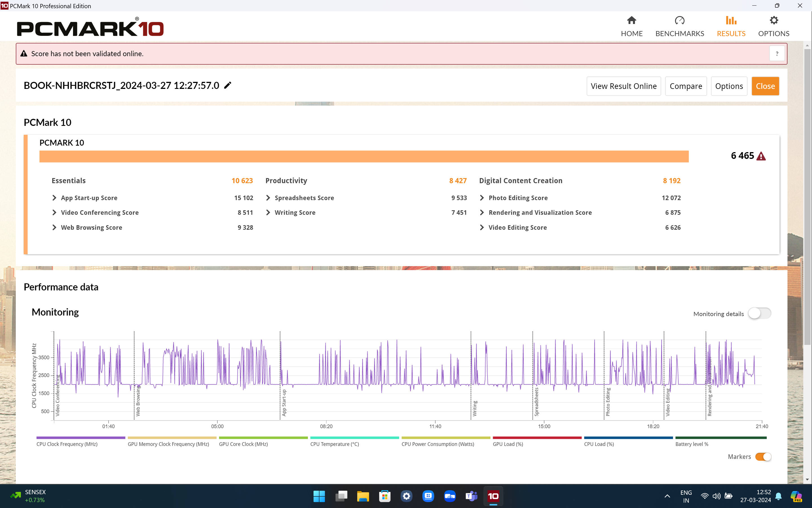Open Zoom app on taskbar
The image size is (812, 508).
450,496
